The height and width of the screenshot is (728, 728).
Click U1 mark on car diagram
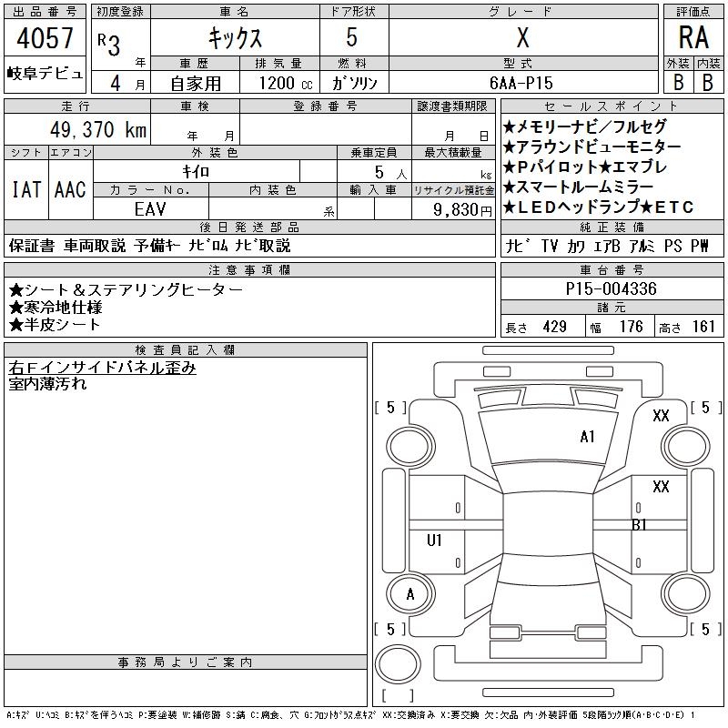click(434, 540)
